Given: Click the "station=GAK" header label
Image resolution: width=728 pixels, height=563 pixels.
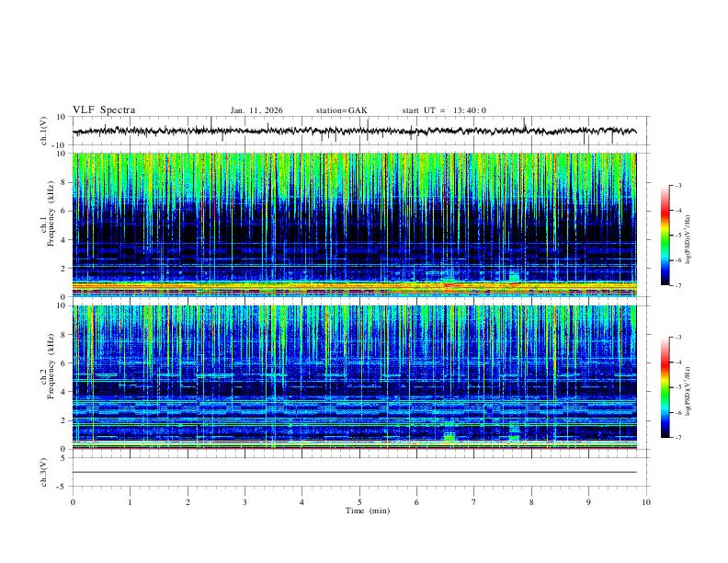Looking at the screenshot, I should 341,110.
